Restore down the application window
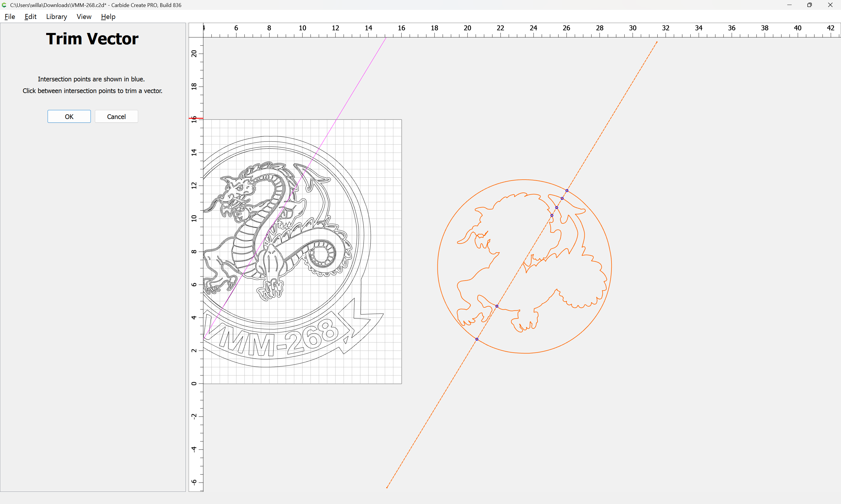This screenshot has height=504, width=841. (x=809, y=5)
